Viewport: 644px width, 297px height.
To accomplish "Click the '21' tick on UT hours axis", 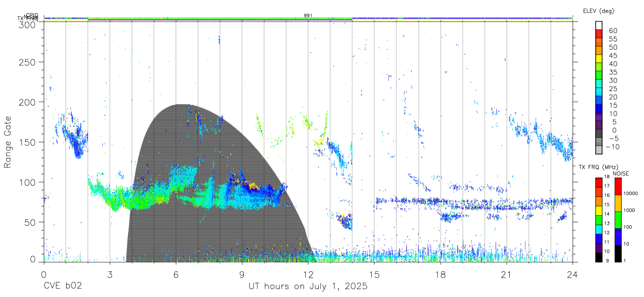I will (x=507, y=274).
